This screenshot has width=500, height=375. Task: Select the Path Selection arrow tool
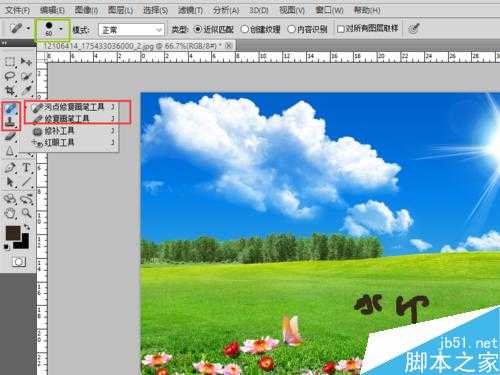[x=10, y=182]
